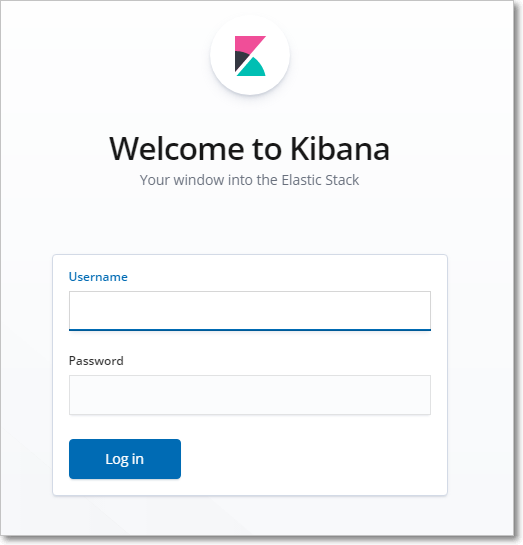Click the white circular badge around the logo
This screenshot has height=545, width=523.
click(250, 55)
